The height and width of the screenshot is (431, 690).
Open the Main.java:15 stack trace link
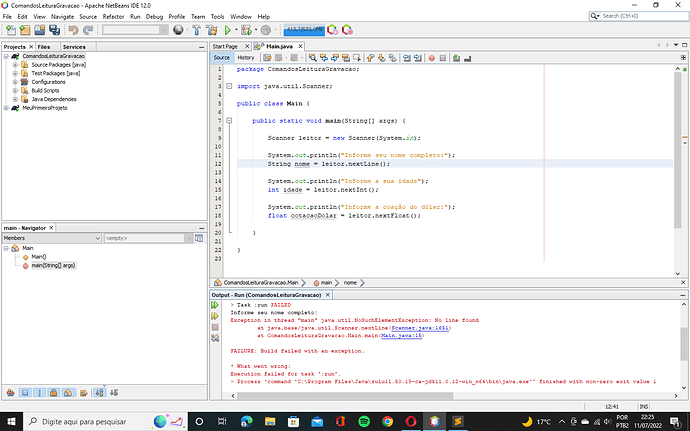401,335
